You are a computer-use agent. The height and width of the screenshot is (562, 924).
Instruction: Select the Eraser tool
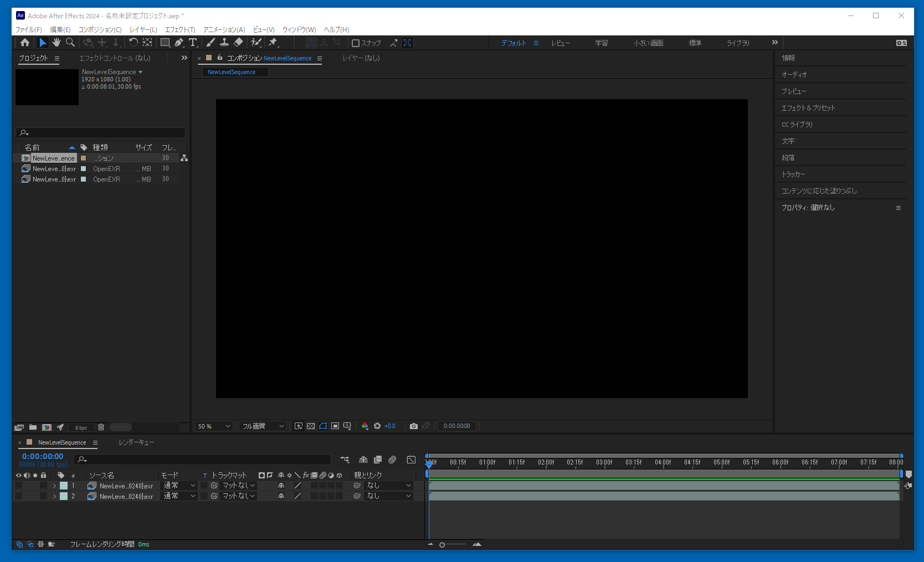[238, 43]
